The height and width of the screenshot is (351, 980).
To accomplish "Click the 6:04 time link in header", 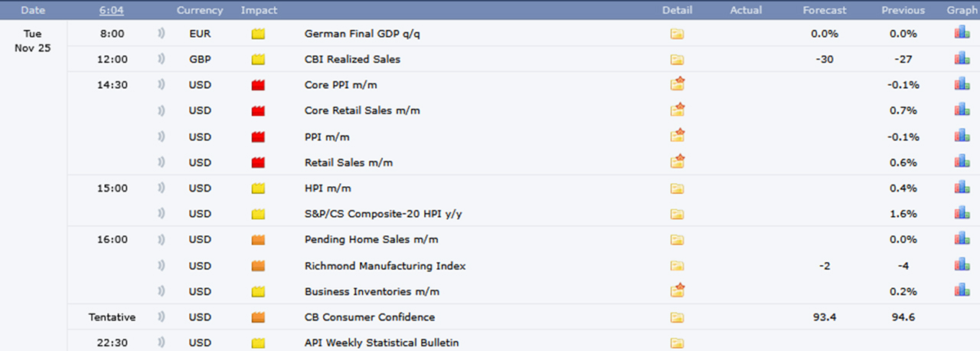I will point(111,10).
